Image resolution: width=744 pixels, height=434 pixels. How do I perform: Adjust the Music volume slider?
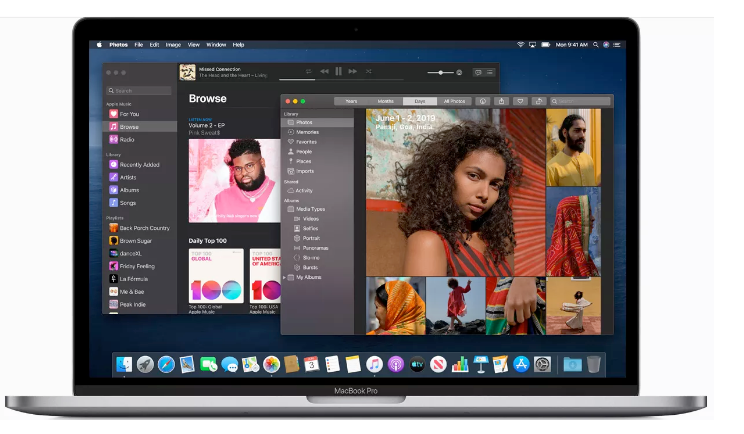pos(441,73)
